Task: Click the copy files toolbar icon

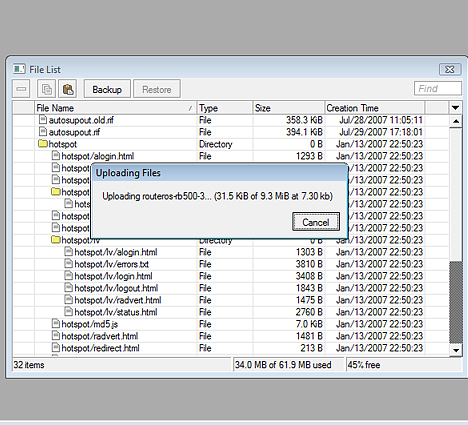Action: pos(46,89)
